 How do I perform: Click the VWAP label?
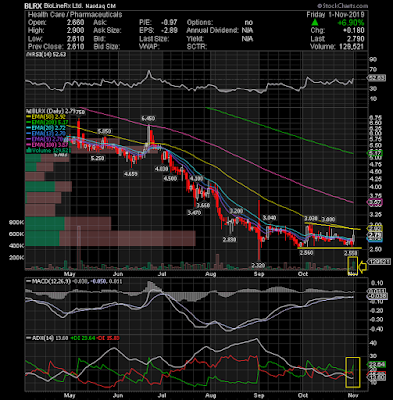(x=150, y=47)
